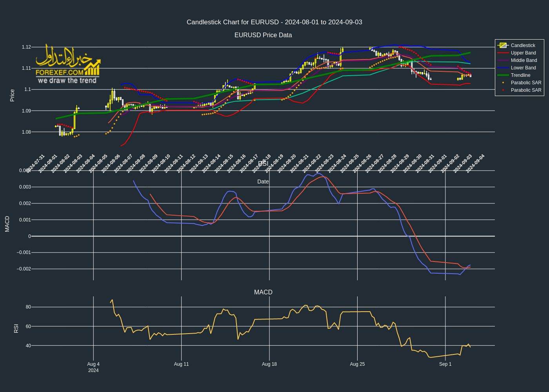
Task: Click the 'Aug 18' date tick label
Action: coord(269,364)
